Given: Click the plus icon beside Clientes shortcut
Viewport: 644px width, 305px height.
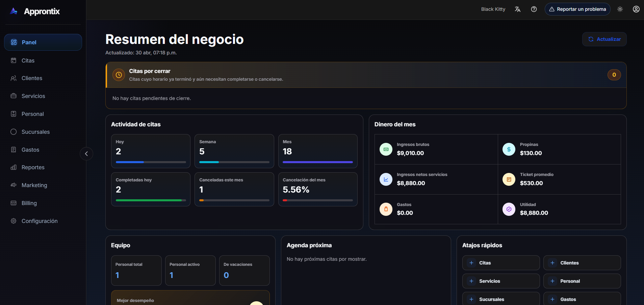Looking at the screenshot, I should [552, 263].
